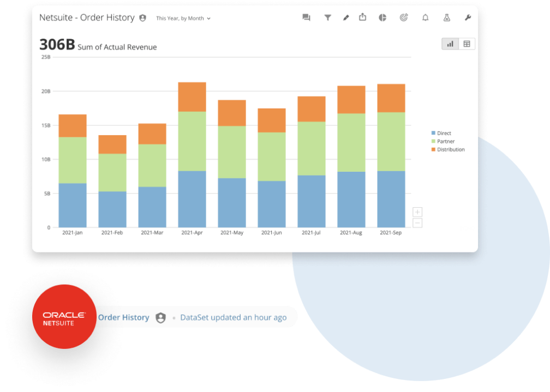Viewport: 550px width, 392px height.
Task: Click the 2021-Mar axis label
Action: coord(152,232)
